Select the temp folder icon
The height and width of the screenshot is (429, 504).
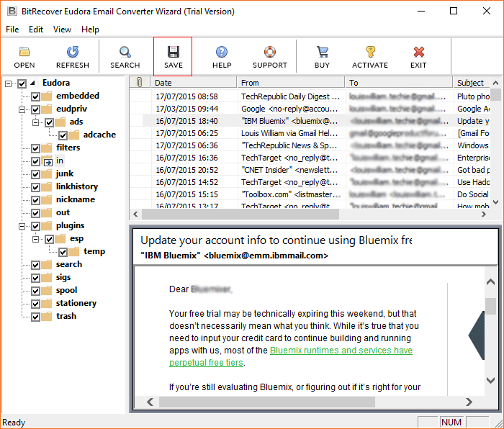click(74, 252)
